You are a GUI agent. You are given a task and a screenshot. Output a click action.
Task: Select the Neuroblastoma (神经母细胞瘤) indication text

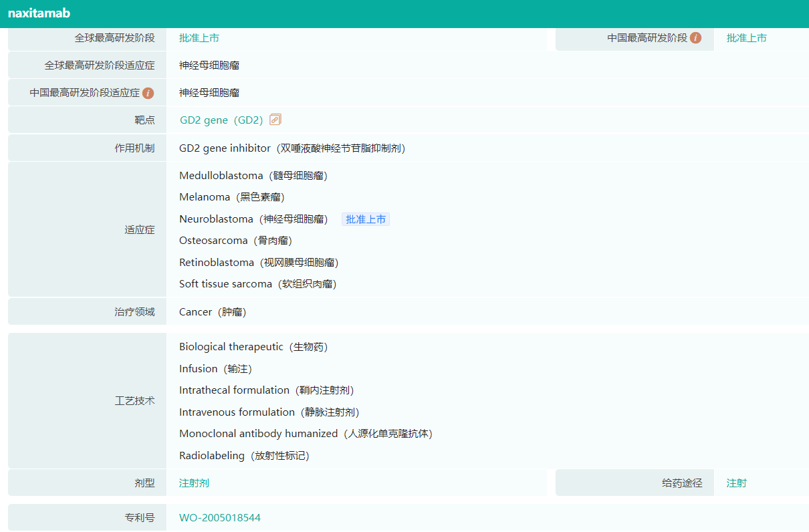[x=253, y=219]
